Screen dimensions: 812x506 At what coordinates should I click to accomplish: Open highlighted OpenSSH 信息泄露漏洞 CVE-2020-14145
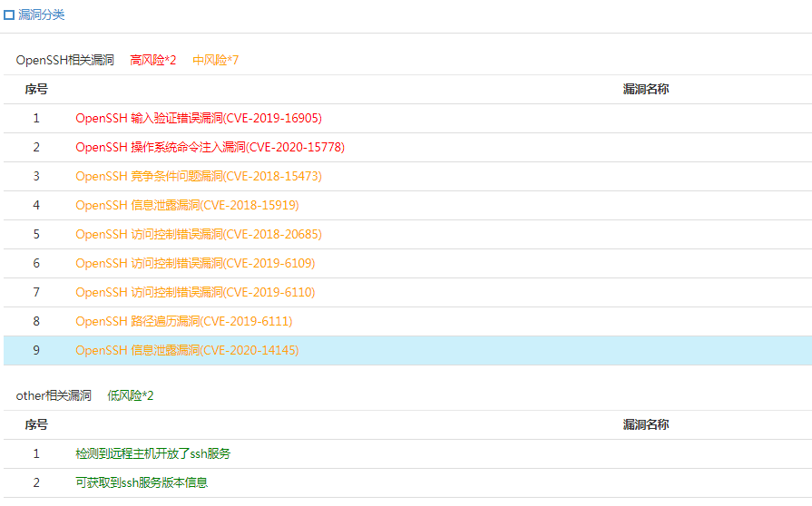[187, 350]
